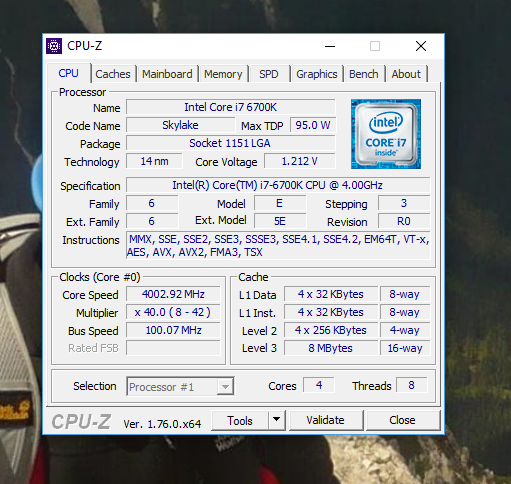Open the Memory tab

click(223, 74)
